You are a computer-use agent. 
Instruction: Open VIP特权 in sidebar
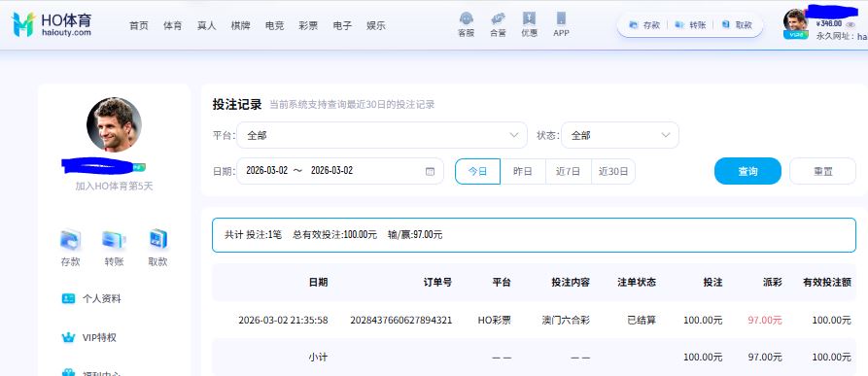pyautogui.click(x=99, y=337)
